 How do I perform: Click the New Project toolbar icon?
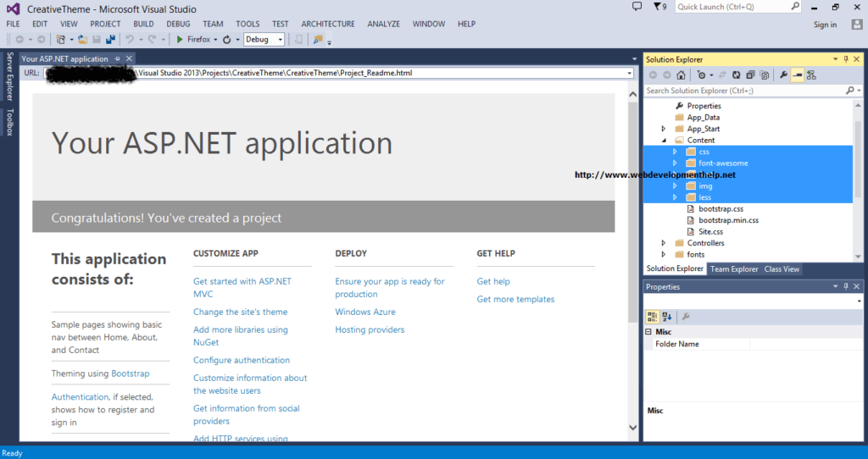pos(61,39)
